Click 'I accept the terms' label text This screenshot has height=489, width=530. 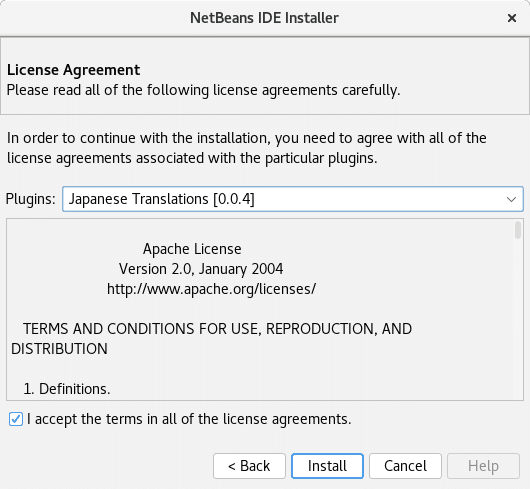189,419
